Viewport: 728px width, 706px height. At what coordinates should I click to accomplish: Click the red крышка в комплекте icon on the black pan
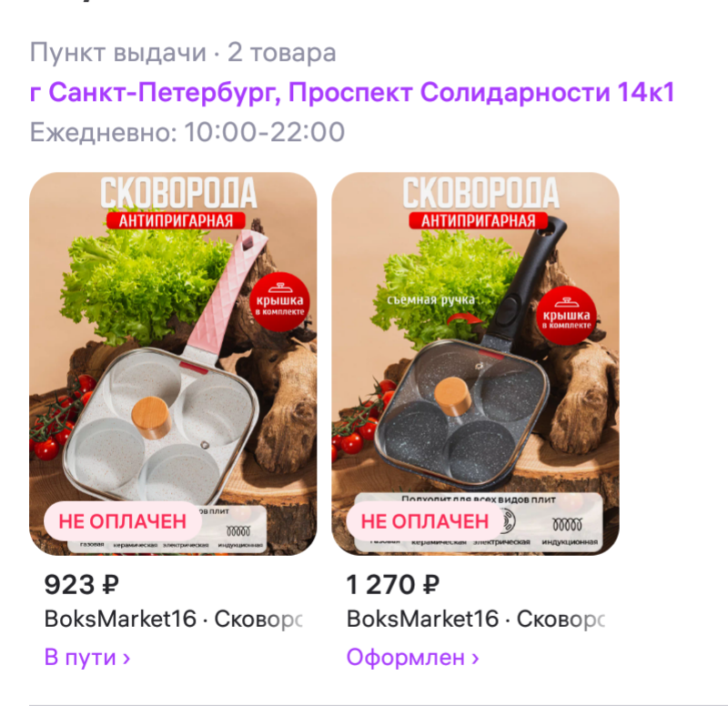tap(566, 315)
